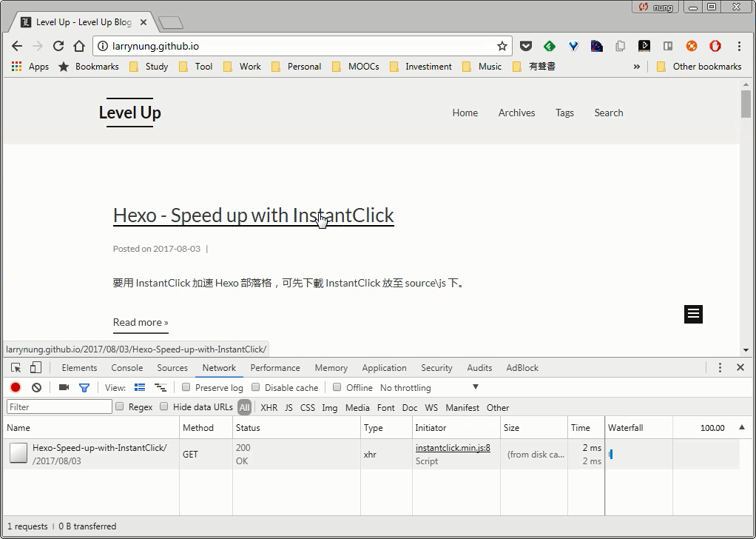Enable the Disable cache checkbox
756x539 pixels.
[x=255, y=387]
